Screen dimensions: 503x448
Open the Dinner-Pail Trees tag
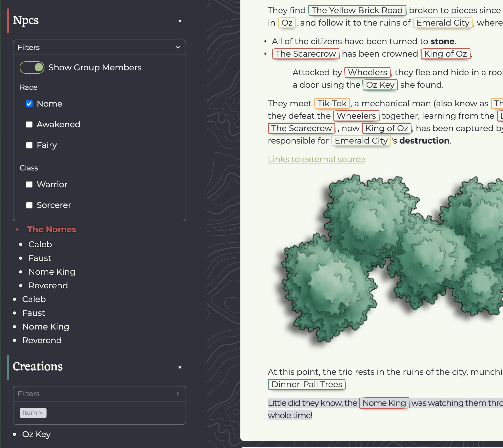[307, 384]
